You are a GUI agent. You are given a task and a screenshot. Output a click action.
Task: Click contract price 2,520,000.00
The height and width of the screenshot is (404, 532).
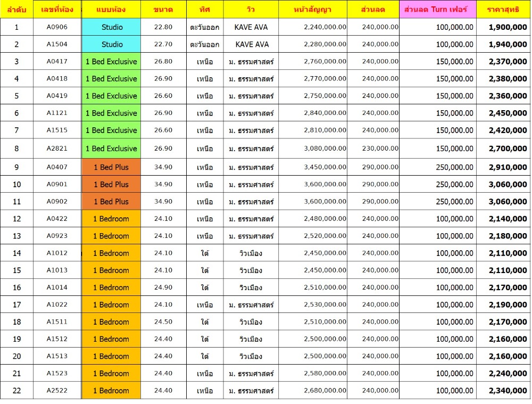pyautogui.click(x=325, y=236)
